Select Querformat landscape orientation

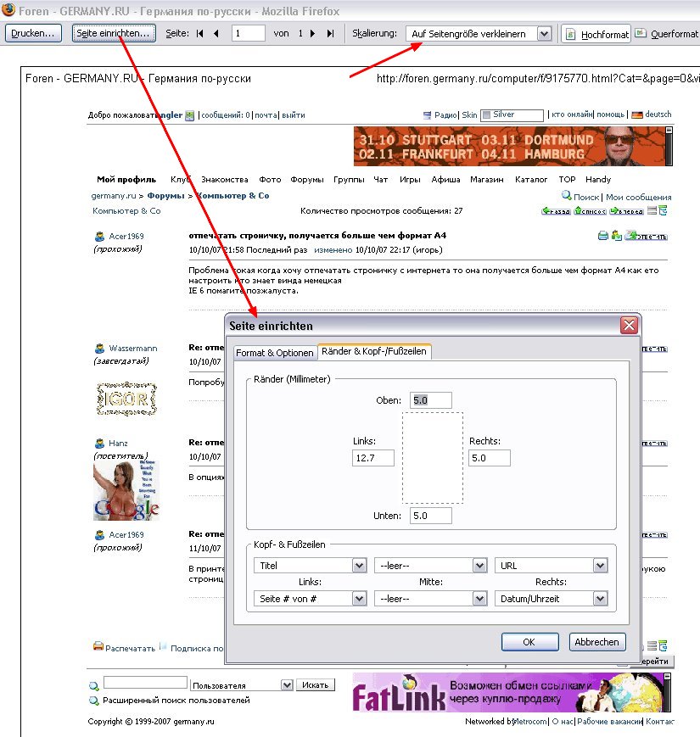click(x=668, y=34)
